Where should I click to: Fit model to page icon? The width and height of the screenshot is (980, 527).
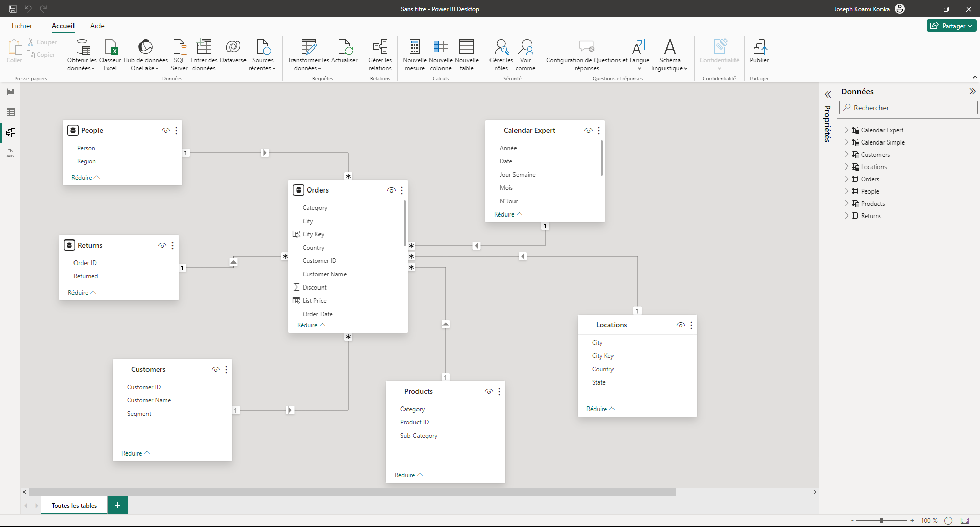tap(964, 521)
